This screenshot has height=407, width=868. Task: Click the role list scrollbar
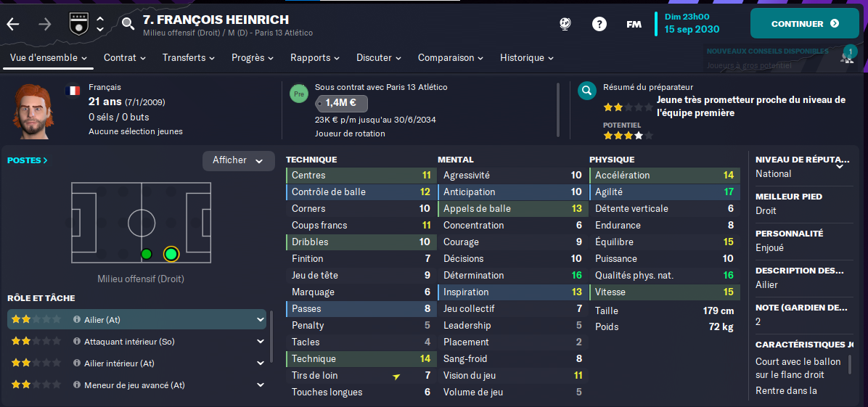pyautogui.click(x=271, y=336)
